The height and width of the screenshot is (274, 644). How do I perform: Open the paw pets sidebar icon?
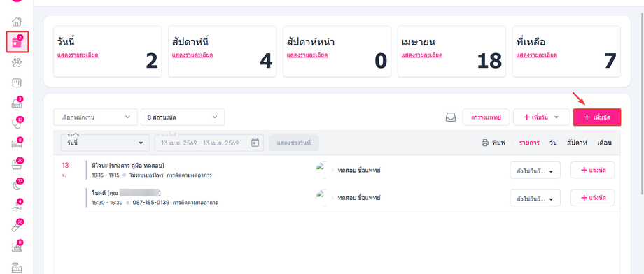click(17, 62)
